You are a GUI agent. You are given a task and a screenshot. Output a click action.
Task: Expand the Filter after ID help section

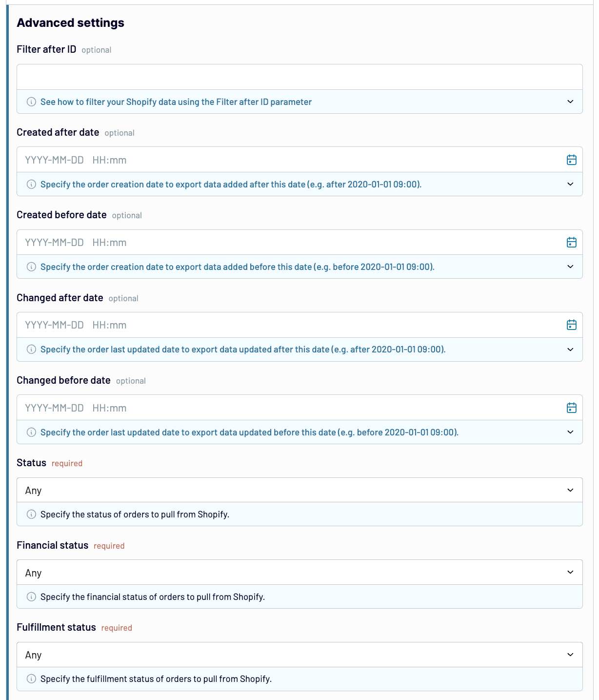click(570, 102)
